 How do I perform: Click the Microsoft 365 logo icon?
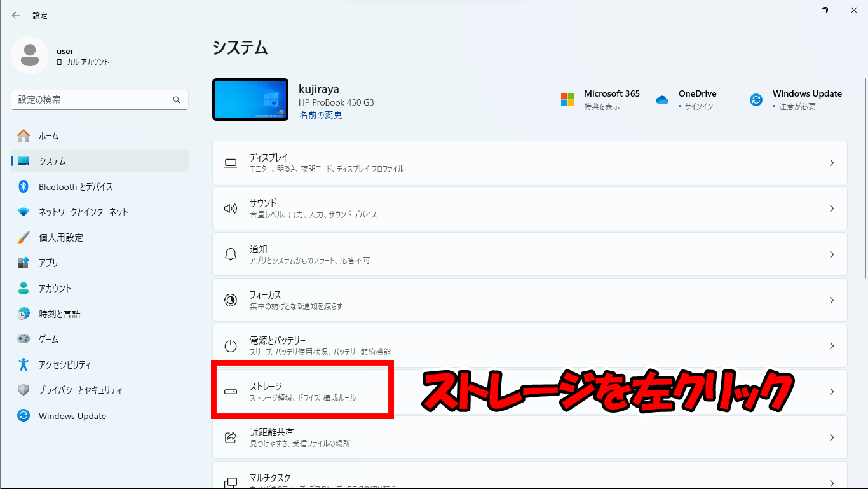click(567, 99)
